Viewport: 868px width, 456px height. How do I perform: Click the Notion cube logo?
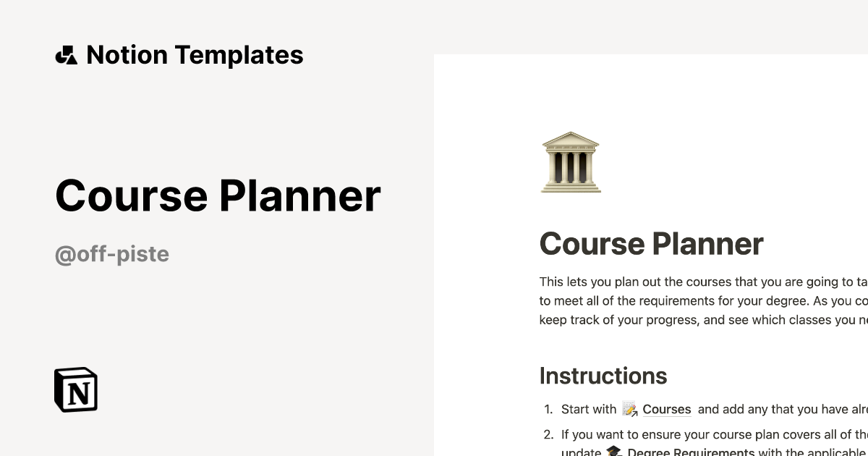(x=76, y=389)
